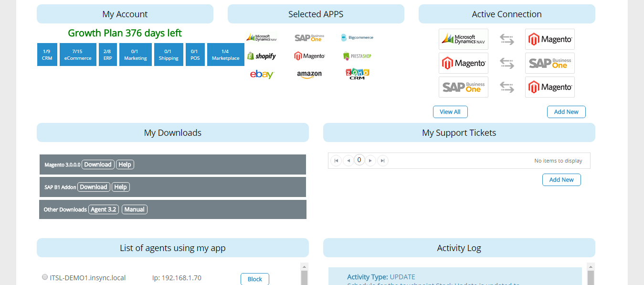Click the My Account header

(125, 14)
